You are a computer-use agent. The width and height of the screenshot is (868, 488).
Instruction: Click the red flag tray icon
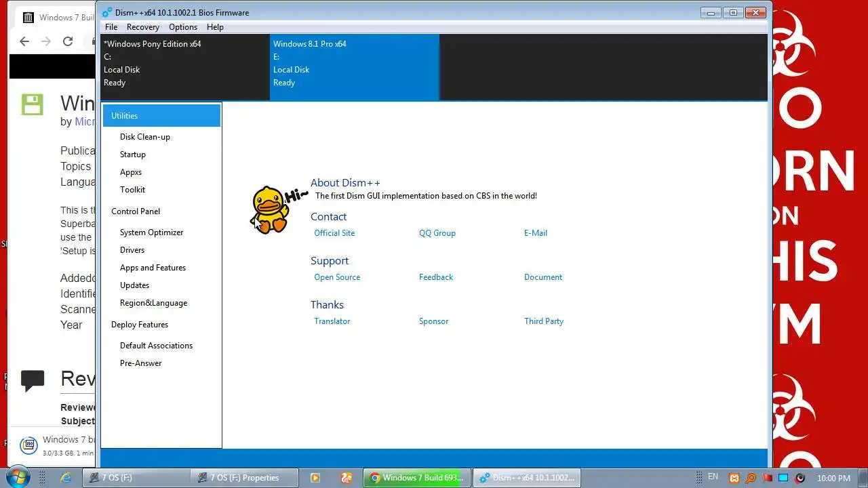pyautogui.click(x=767, y=479)
